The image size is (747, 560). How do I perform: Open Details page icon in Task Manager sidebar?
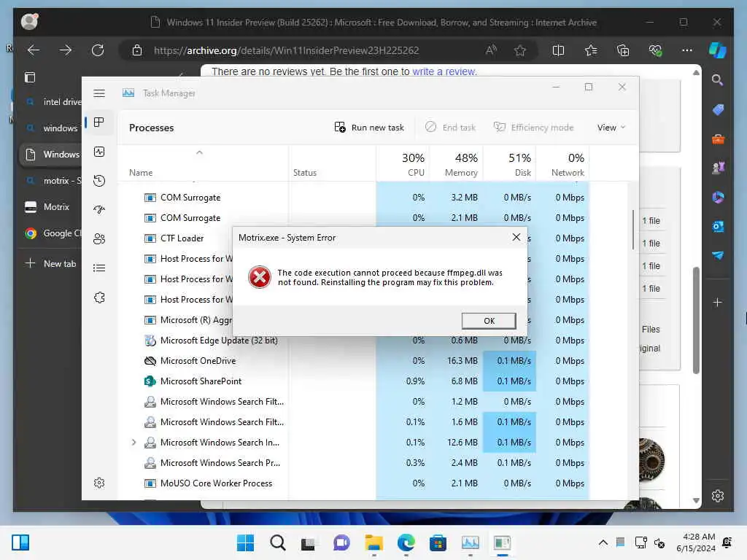coord(99,268)
